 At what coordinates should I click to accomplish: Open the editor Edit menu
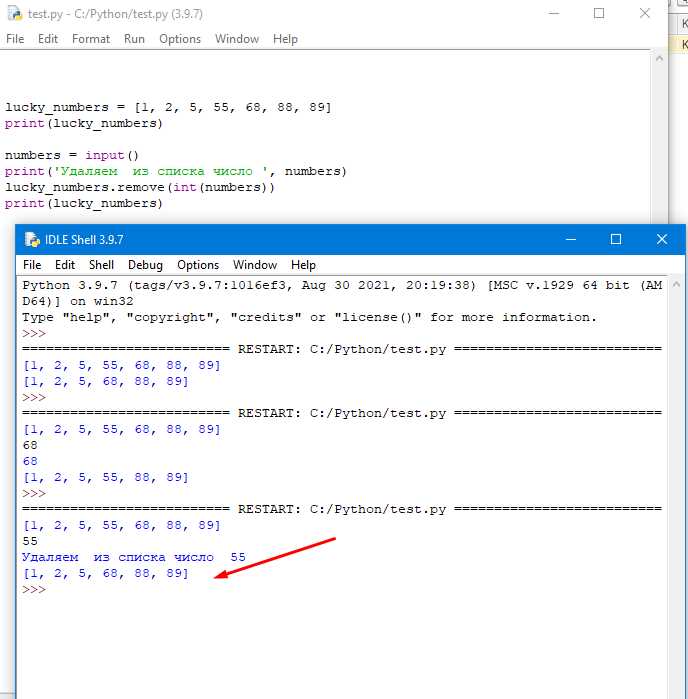pyautogui.click(x=48, y=39)
